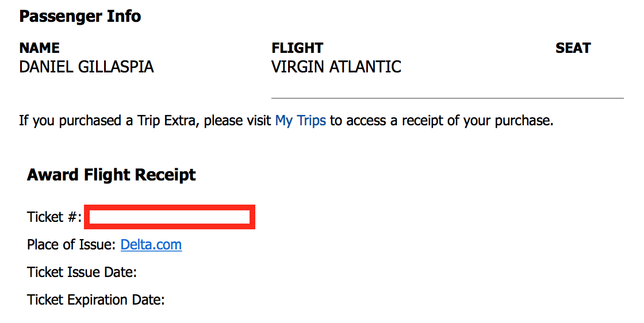Click the NAME column label
Image resolution: width=644 pixels, height=323 pixels.
pyautogui.click(x=40, y=48)
